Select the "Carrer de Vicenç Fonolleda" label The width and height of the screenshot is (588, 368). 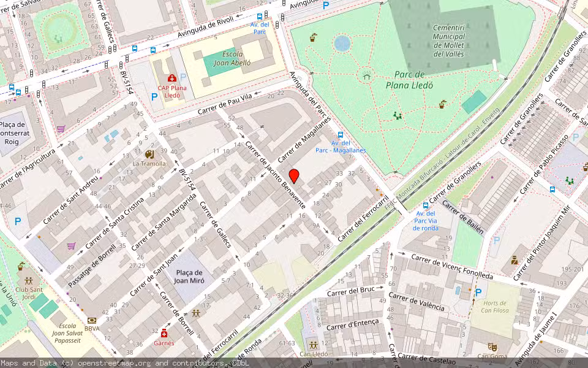(452, 267)
